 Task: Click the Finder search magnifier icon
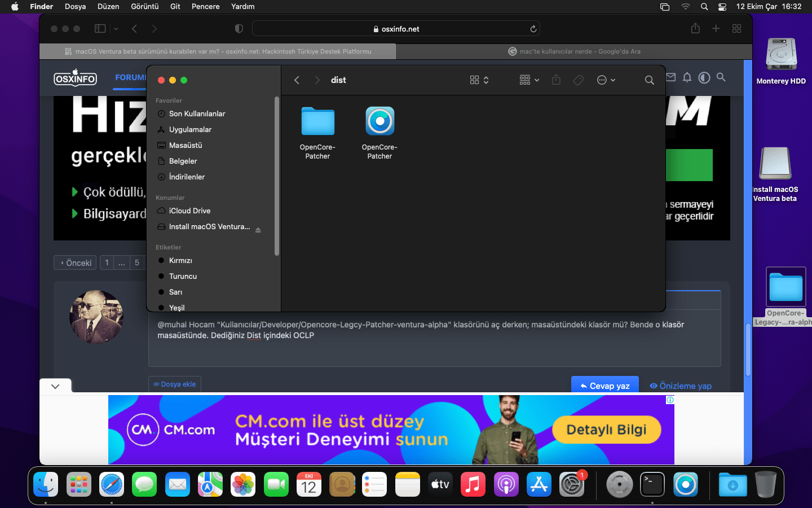point(649,80)
